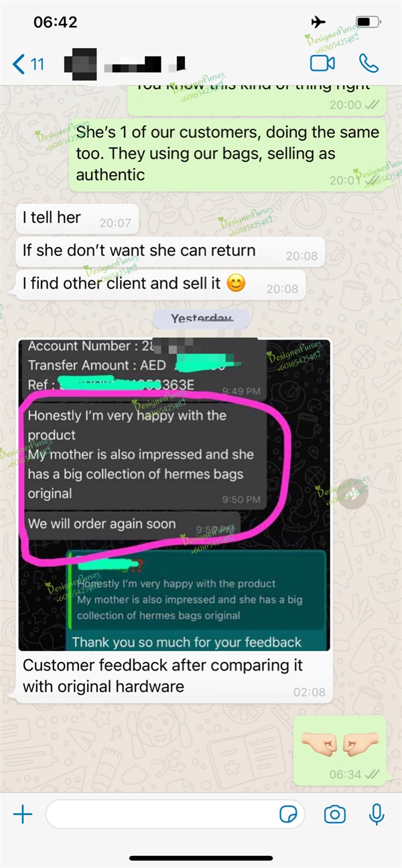Record a voice message with microphone icon

point(377,814)
